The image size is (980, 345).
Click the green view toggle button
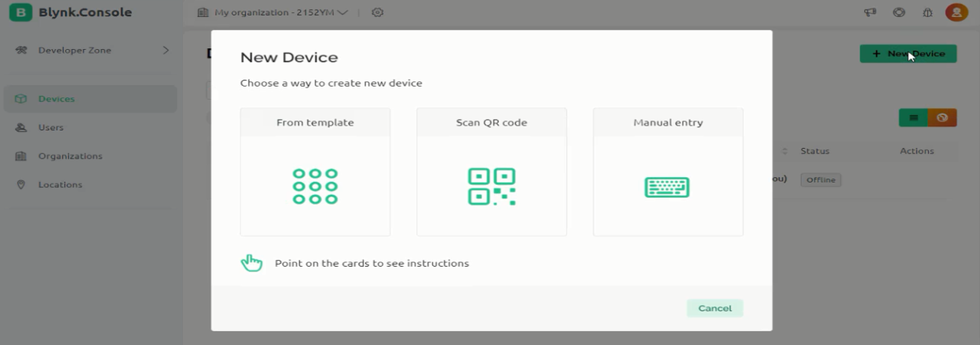click(x=913, y=118)
